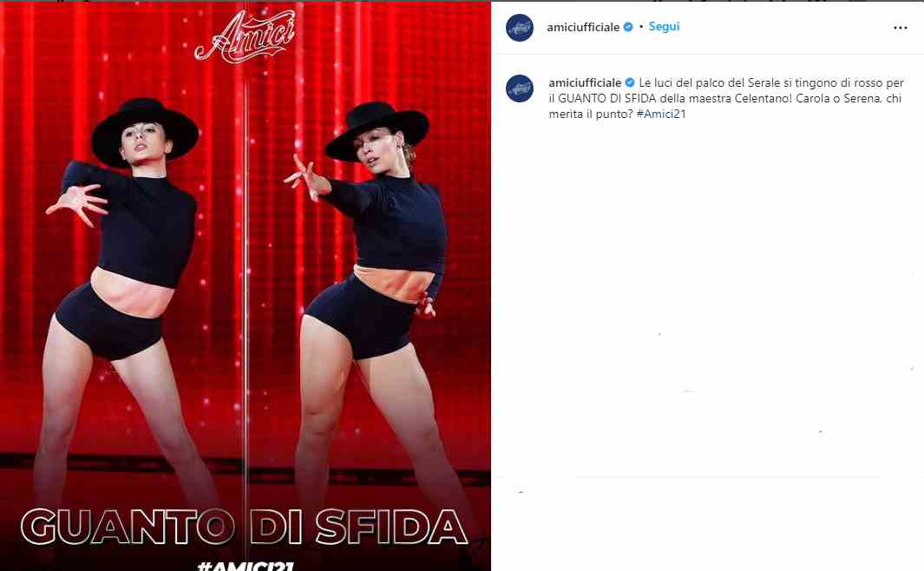Click the Amici logo on the photo
The image size is (924, 571).
245,36
